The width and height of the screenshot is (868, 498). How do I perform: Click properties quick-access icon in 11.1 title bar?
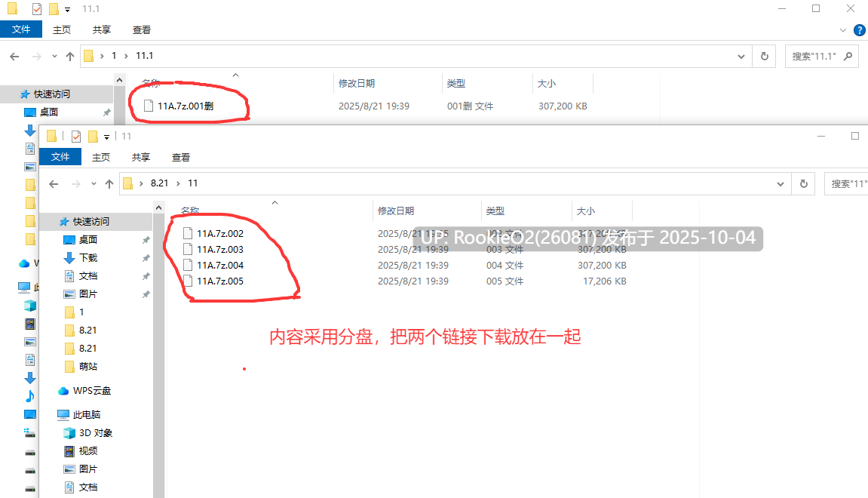(x=36, y=9)
